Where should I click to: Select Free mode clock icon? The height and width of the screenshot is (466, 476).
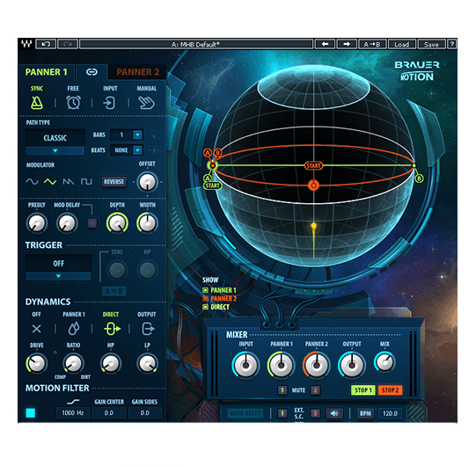pyautogui.click(x=73, y=103)
